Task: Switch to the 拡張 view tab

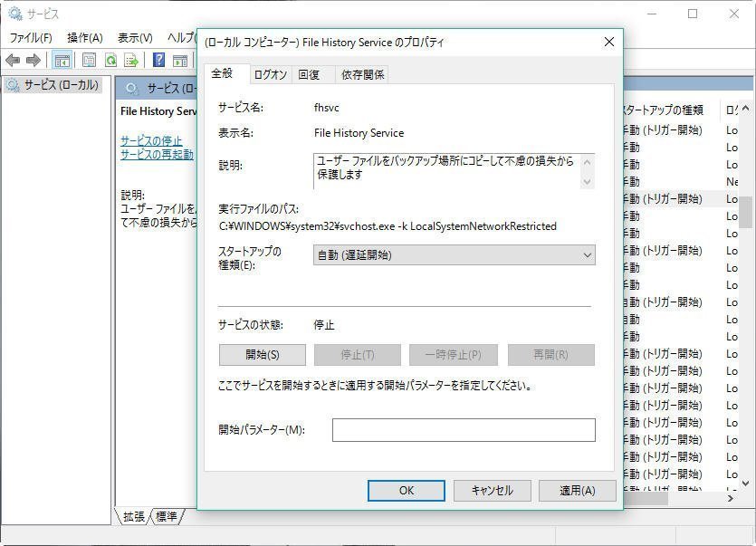Action: point(134,517)
